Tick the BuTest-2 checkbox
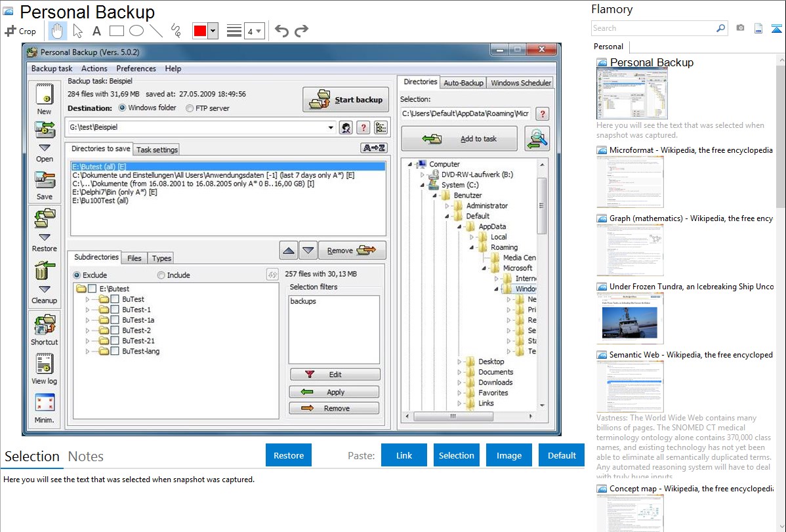 click(115, 331)
